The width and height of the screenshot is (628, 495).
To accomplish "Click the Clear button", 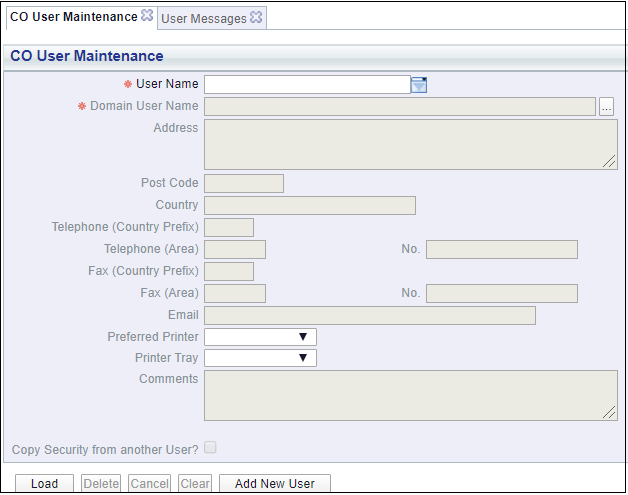I will pyautogui.click(x=195, y=483).
